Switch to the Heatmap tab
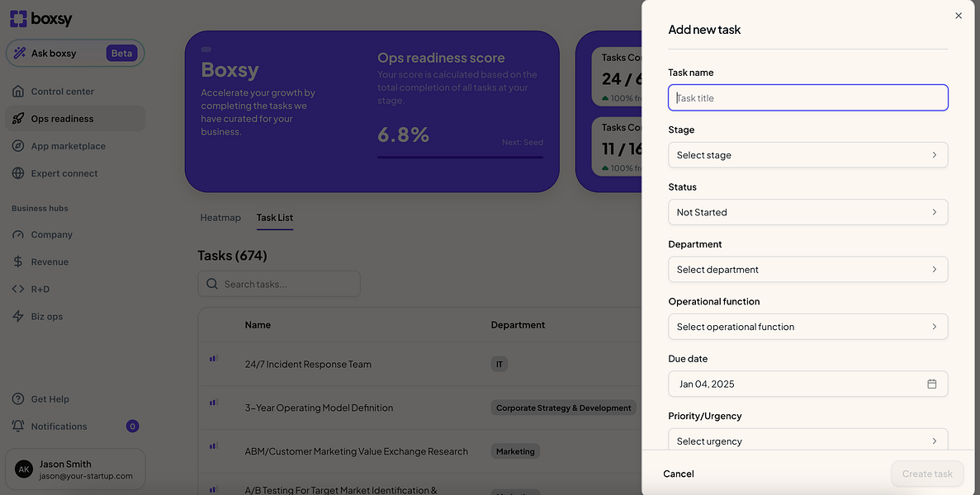This screenshot has height=495, width=980. (x=220, y=217)
